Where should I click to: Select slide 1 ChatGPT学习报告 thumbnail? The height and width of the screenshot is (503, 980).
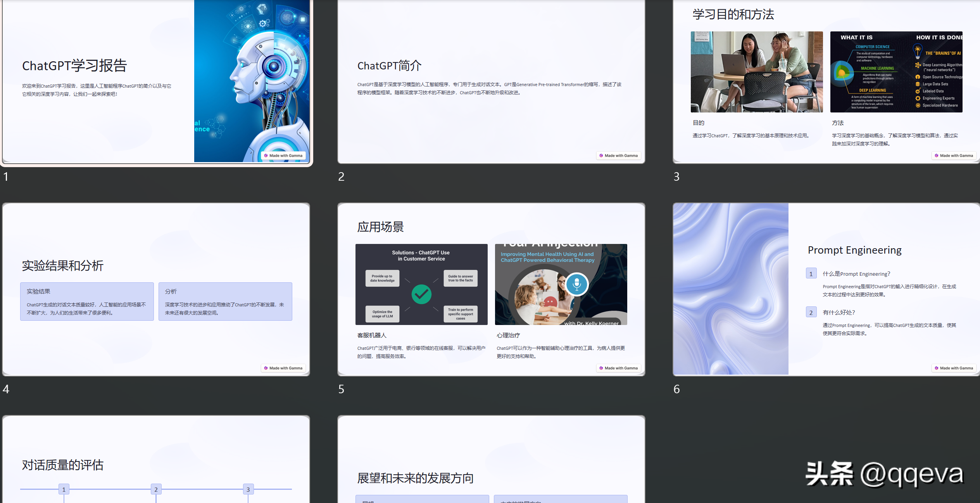[156, 81]
